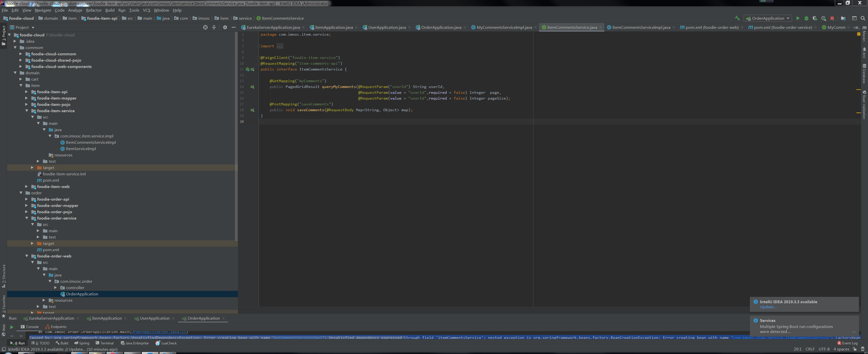The height and width of the screenshot is (354, 868).
Task: Open the Structure side panel
Action: point(4,276)
